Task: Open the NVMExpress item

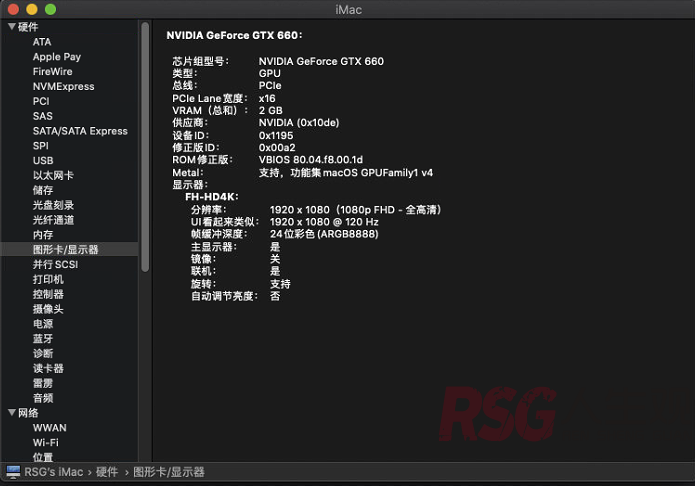Action: coord(63,86)
